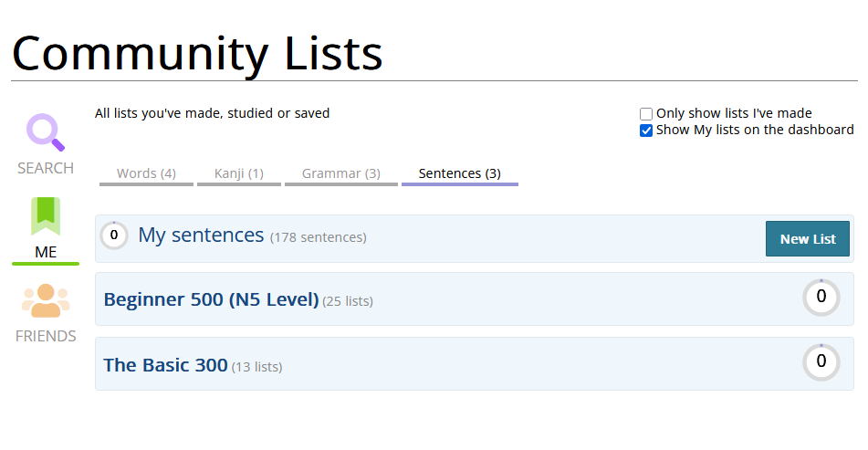The height and width of the screenshot is (450, 868).
Task: Click the progress circle beside My sentences
Action: coord(114,235)
